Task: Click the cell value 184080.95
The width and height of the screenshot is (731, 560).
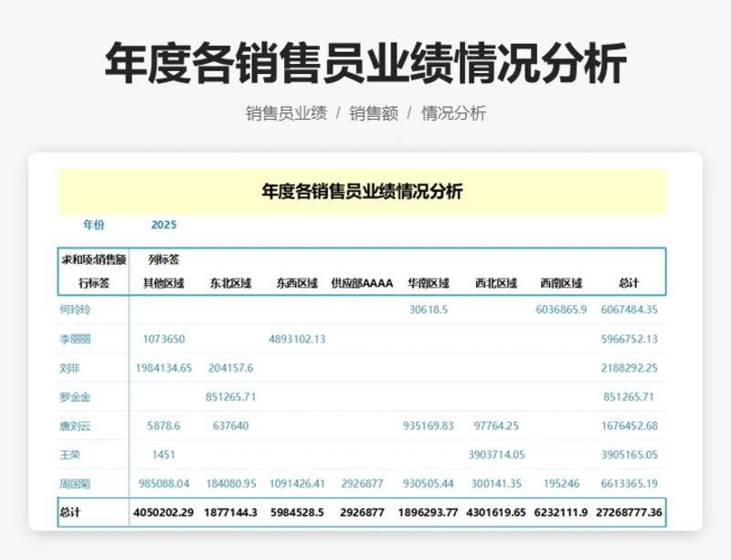Action: tap(231, 483)
